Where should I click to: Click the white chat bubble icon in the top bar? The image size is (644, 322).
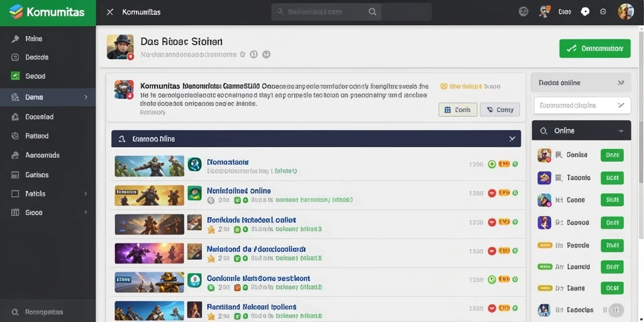(586, 12)
